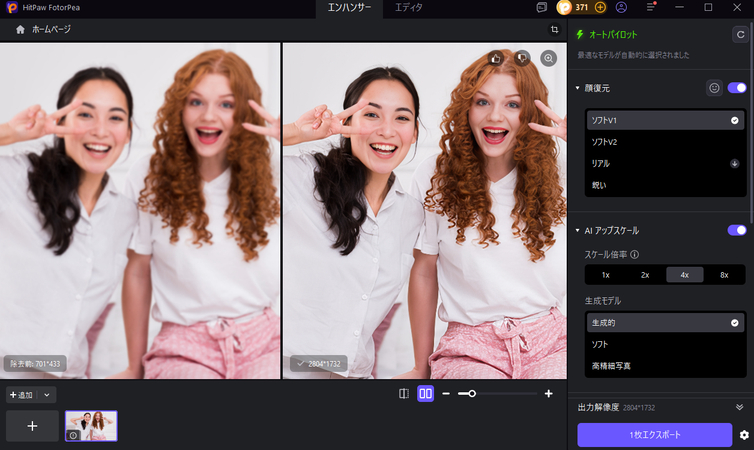
Task: Click the credits count 371
Action: [x=582, y=7]
